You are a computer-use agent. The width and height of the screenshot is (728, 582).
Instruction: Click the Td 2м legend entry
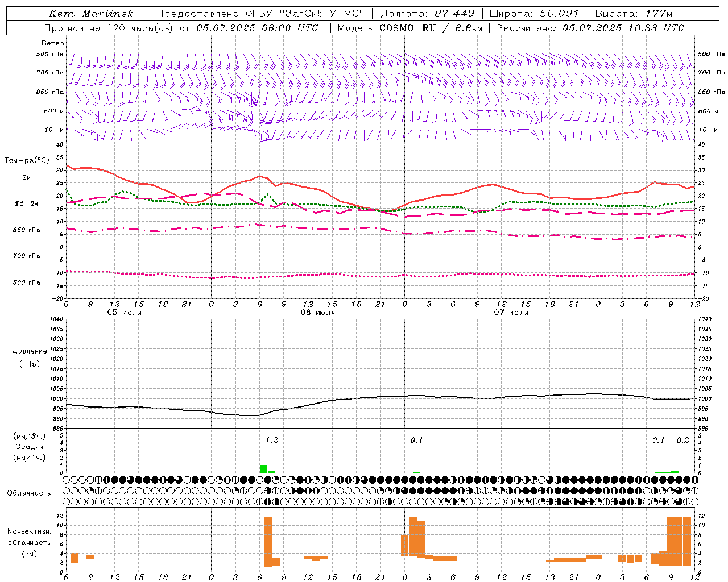(x=26, y=203)
